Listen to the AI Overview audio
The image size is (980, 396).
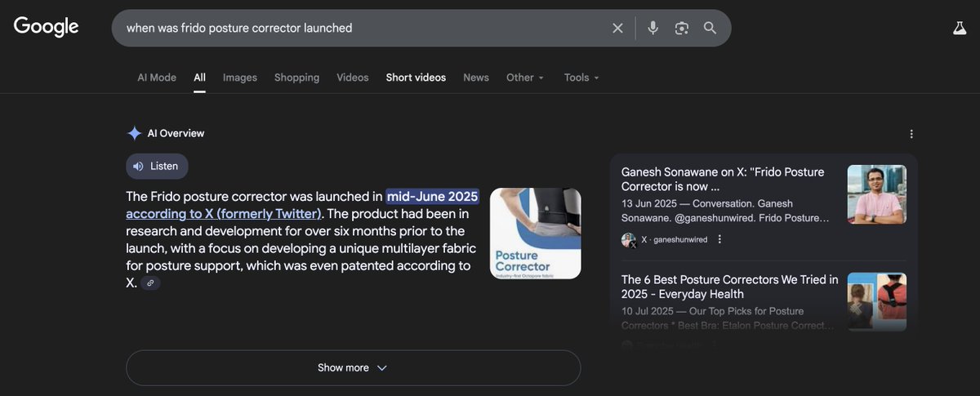tap(157, 167)
